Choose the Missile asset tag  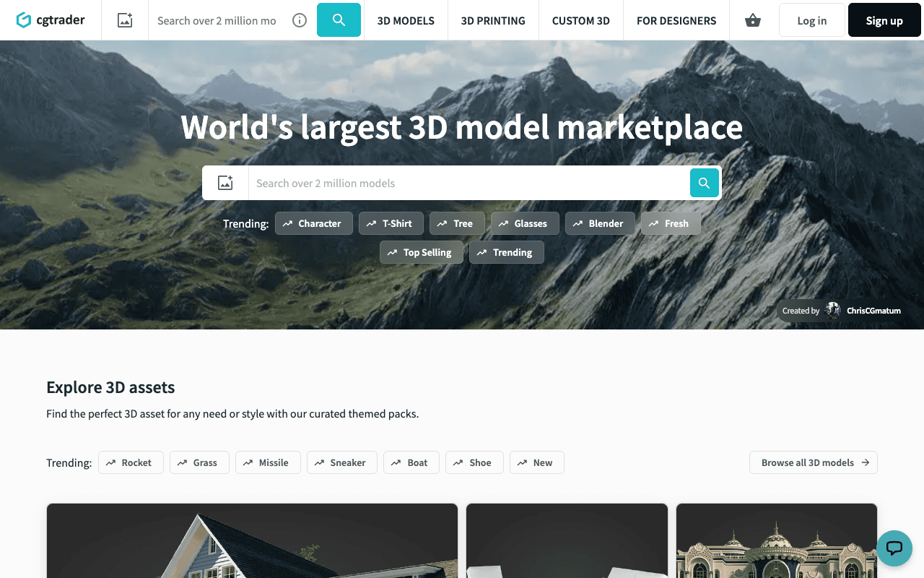(268, 462)
